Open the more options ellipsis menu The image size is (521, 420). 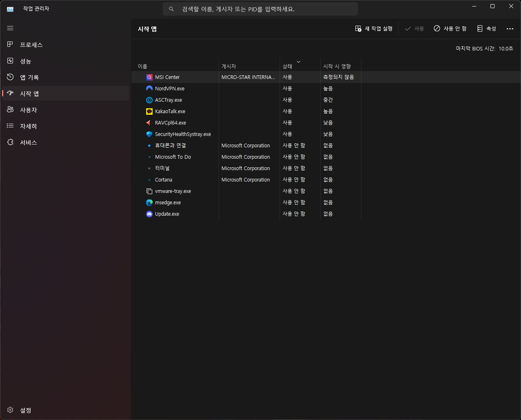(510, 28)
